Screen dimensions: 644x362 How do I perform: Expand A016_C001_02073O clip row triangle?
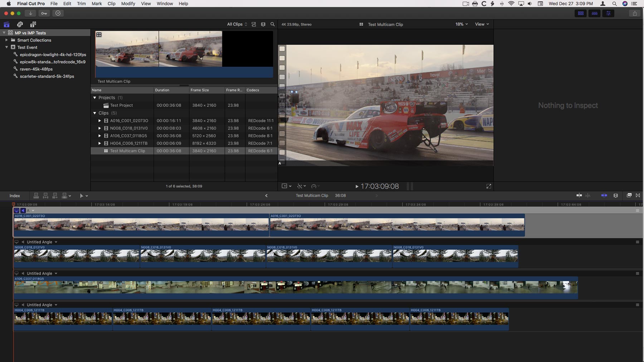(x=100, y=121)
